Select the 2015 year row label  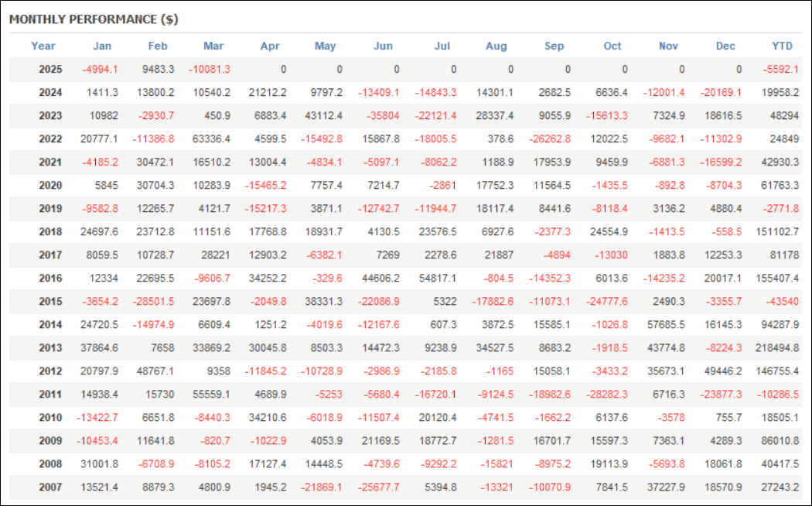[x=50, y=302]
